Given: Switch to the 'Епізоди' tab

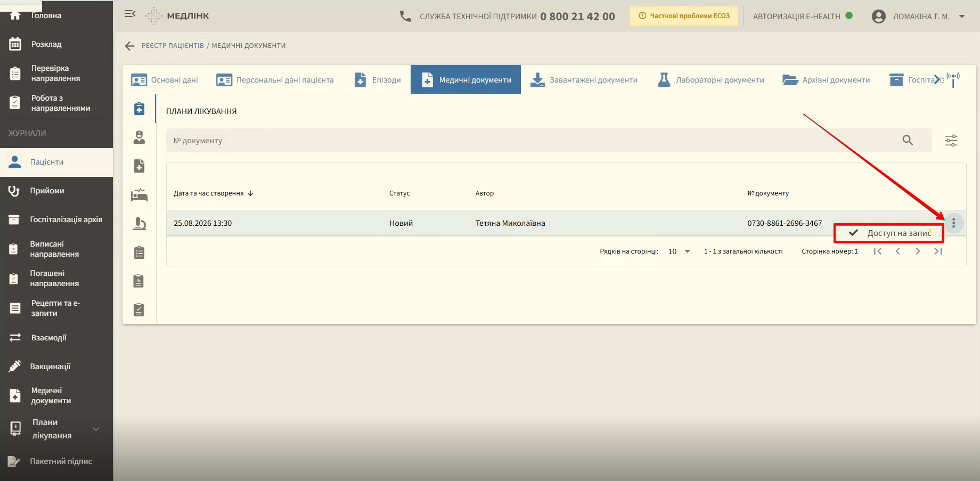Looking at the screenshot, I should click(x=378, y=80).
